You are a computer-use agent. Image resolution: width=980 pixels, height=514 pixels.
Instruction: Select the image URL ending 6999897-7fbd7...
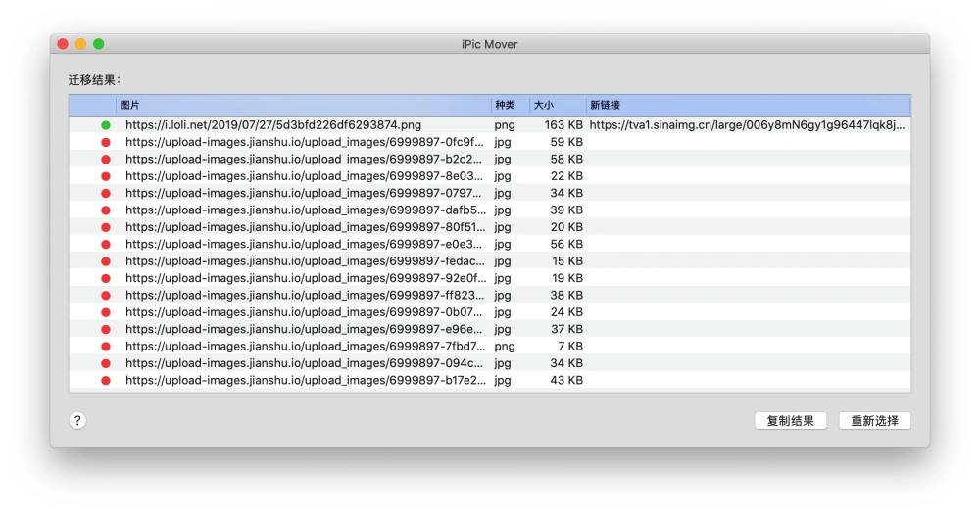[305, 346]
